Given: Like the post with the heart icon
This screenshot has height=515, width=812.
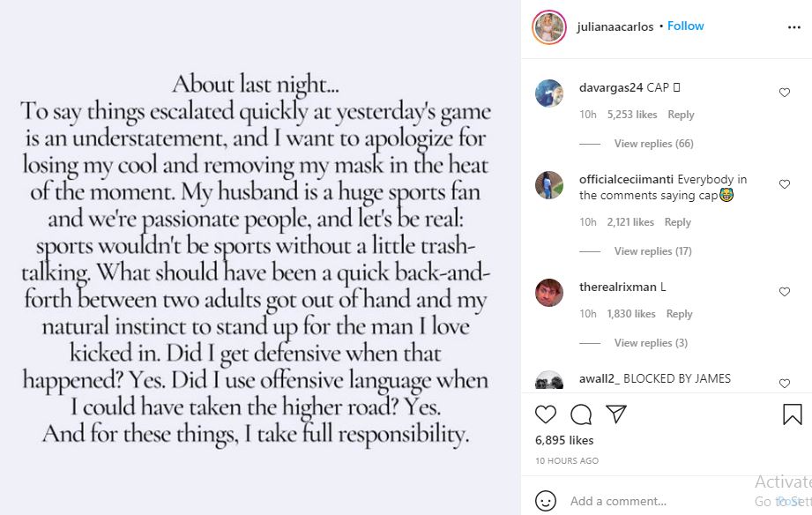Looking at the screenshot, I should pyautogui.click(x=546, y=414).
